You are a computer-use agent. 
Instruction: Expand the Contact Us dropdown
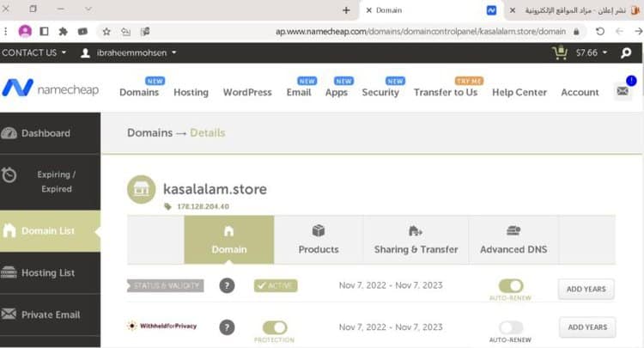33,52
